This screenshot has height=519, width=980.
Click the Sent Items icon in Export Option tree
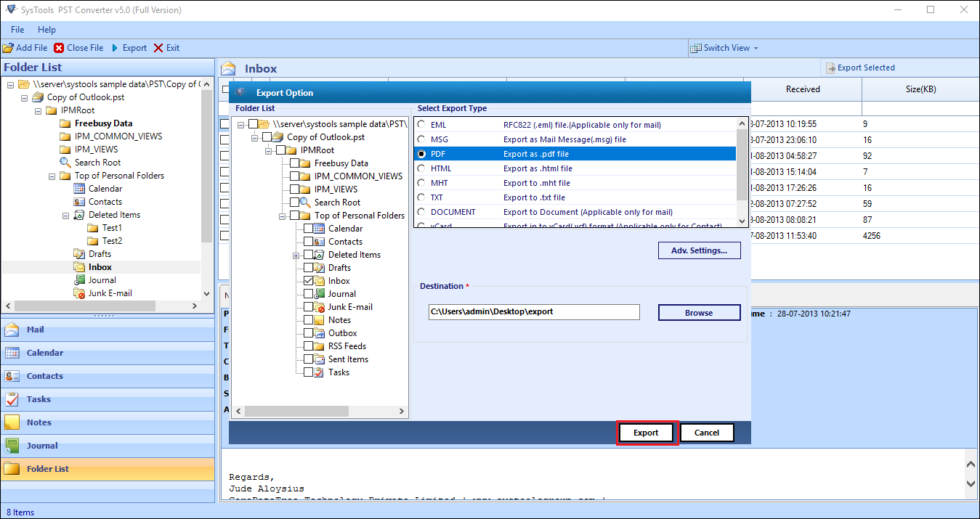coord(320,359)
